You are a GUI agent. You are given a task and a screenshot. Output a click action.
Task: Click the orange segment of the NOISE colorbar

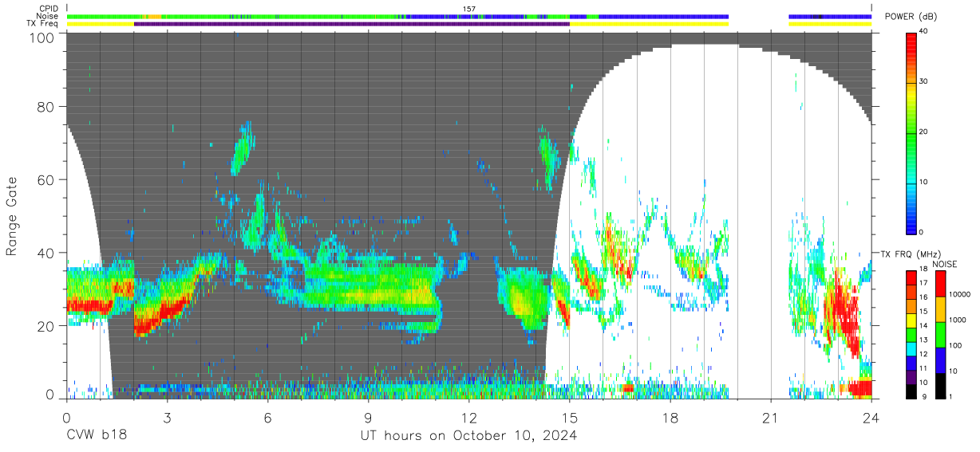tap(941, 309)
